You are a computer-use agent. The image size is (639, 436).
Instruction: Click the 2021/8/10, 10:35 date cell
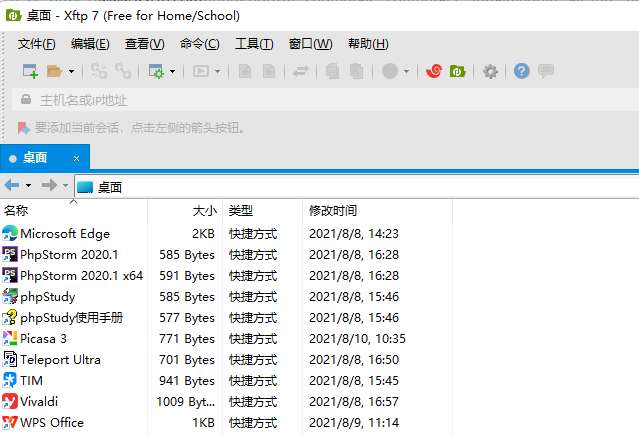pyautogui.click(x=357, y=339)
